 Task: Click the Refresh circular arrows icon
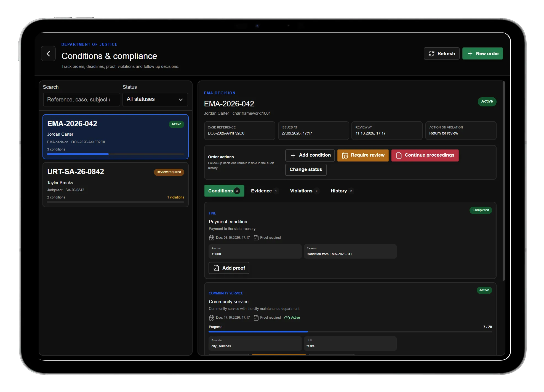[431, 53]
